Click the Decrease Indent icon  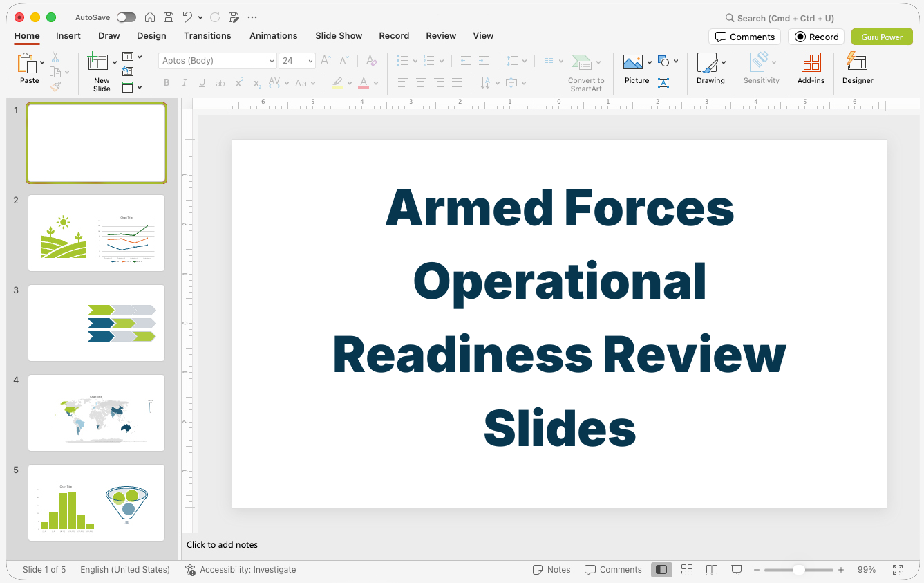coord(466,61)
